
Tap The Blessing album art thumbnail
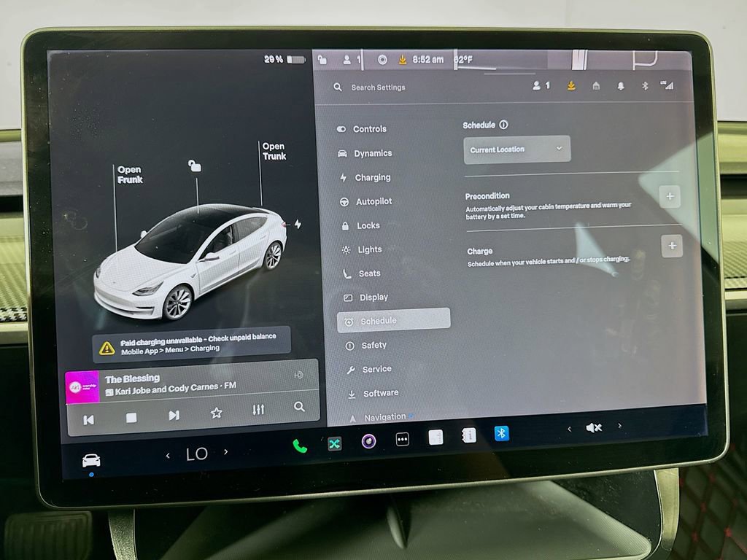(x=82, y=387)
